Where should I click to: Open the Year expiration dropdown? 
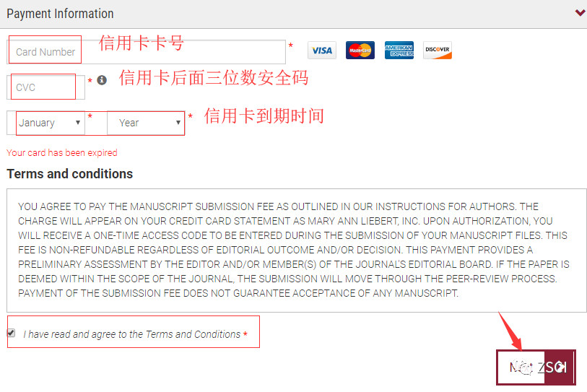tap(146, 123)
